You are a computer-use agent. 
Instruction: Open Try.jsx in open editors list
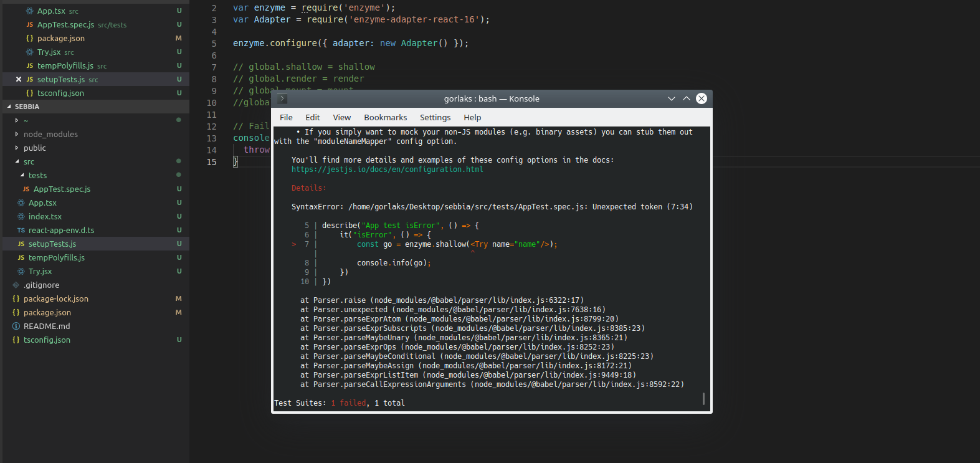pos(49,52)
